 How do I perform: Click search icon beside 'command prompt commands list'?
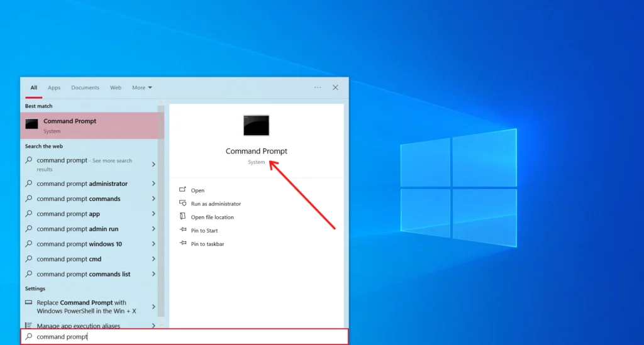29,273
